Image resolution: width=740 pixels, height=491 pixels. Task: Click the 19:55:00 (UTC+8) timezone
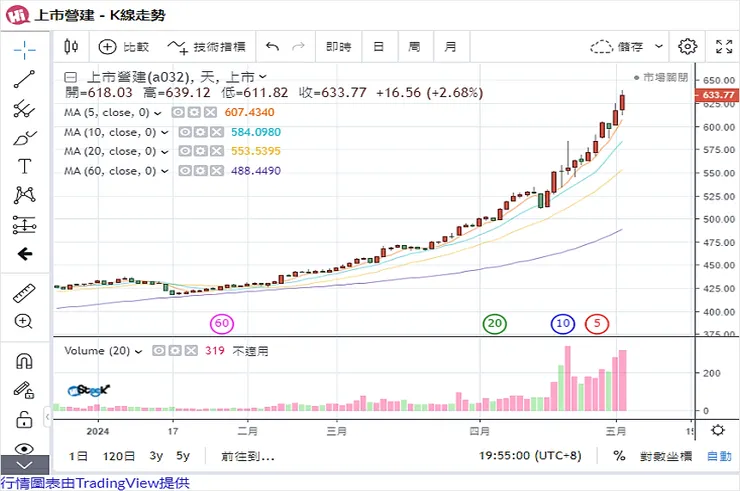coord(530,456)
